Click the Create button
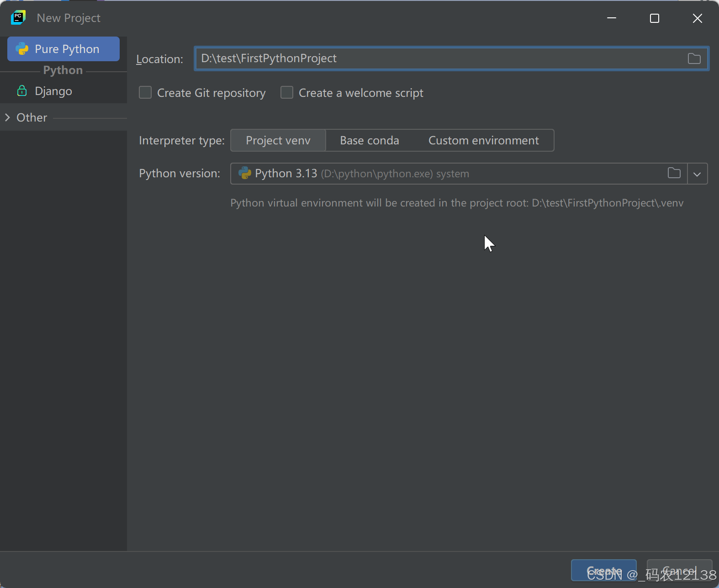 (603, 571)
